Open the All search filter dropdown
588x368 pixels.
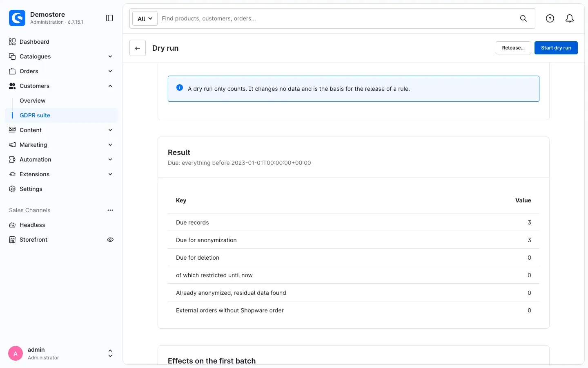[x=145, y=18]
